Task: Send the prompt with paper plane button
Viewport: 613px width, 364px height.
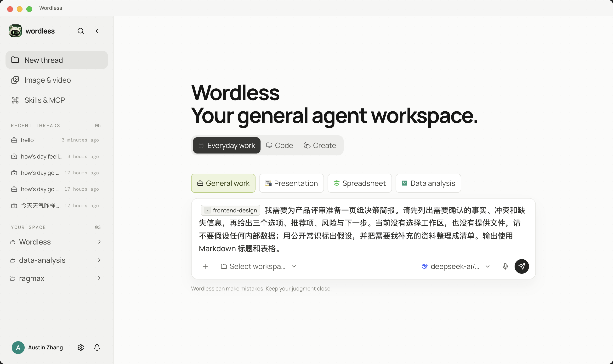Action: click(x=522, y=266)
